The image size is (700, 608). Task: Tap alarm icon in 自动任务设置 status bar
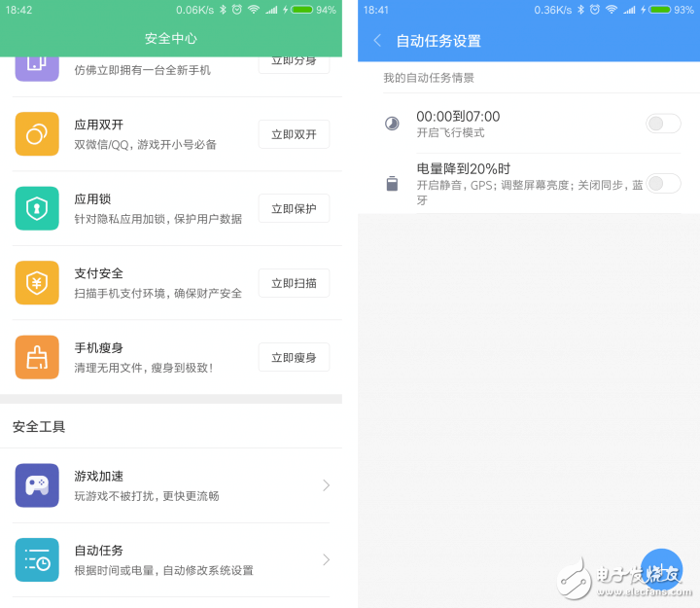(595, 10)
